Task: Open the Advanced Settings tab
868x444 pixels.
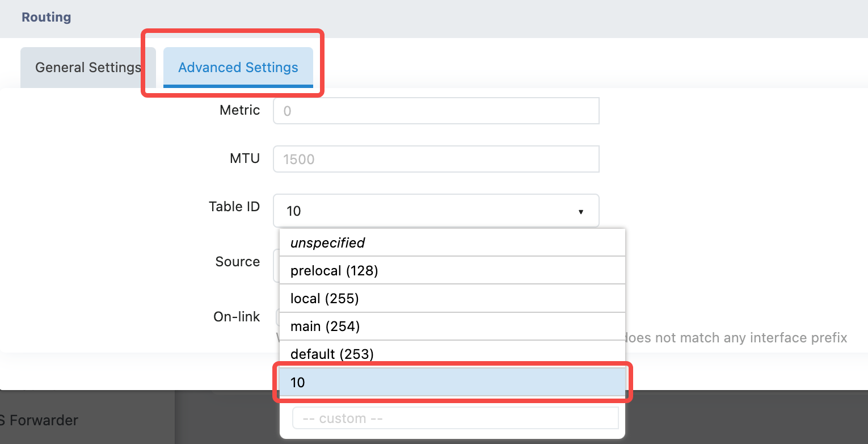Action: pos(238,68)
